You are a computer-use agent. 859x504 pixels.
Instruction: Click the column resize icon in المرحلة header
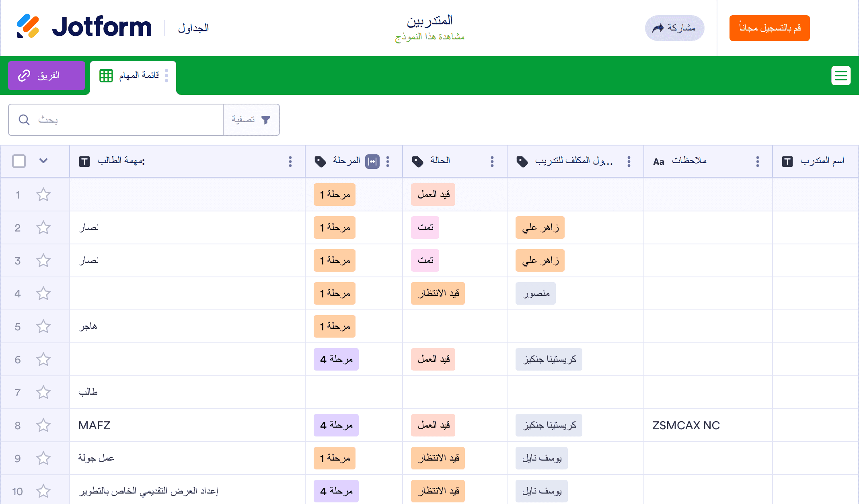click(x=372, y=162)
